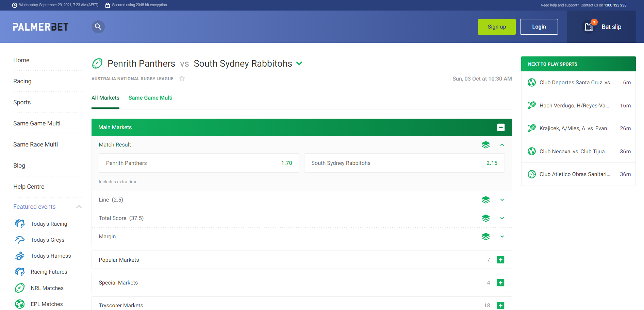Viewport: 644px width, 310px height.
Task: Open NRL Matches featured link
Action: coord(47,288)
